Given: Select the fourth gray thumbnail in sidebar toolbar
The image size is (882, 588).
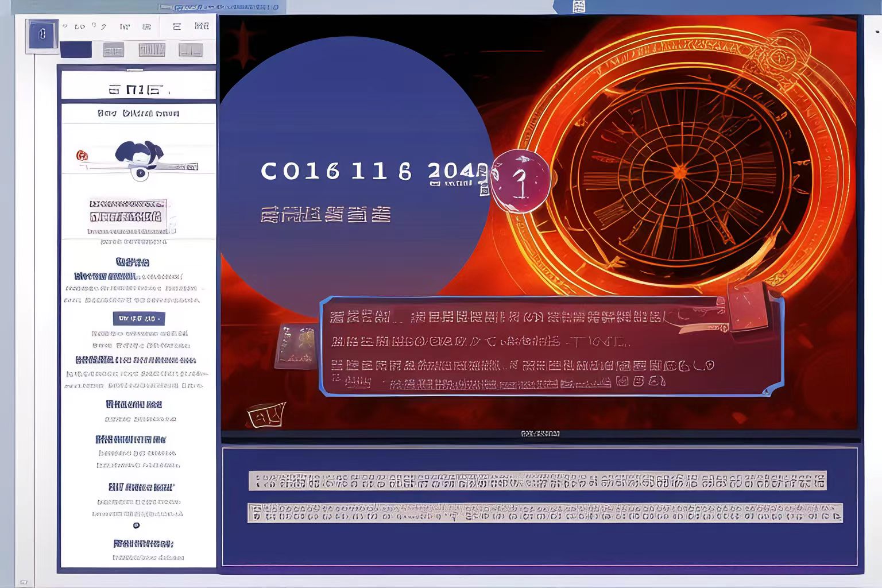Looking at the screenshot, I should [190, 51].
